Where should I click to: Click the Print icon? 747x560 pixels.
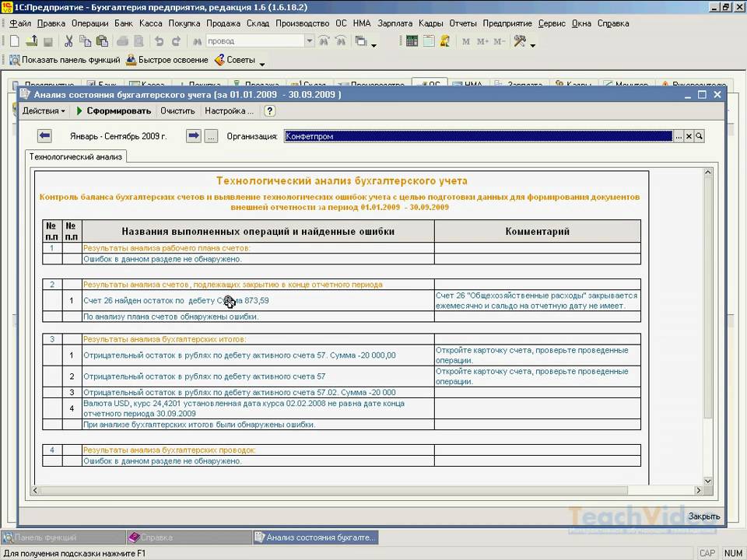[x=122, y=41]
